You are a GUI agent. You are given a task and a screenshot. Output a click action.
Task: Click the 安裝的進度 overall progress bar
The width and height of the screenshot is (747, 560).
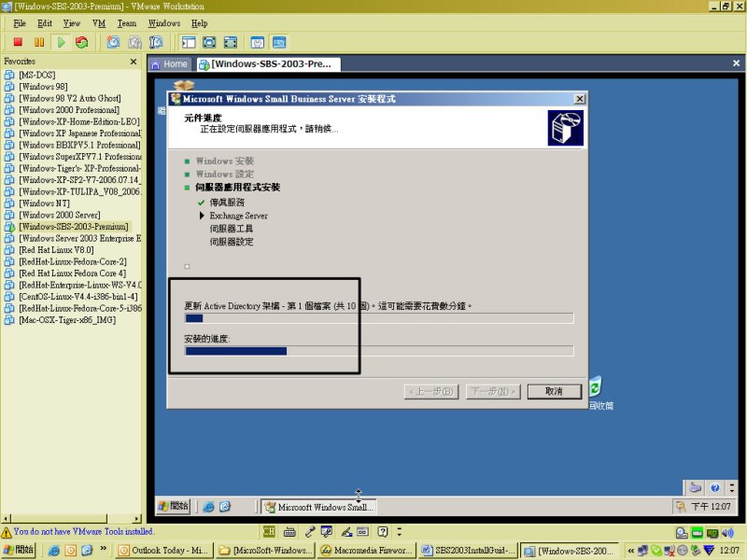tap(379, 351)
